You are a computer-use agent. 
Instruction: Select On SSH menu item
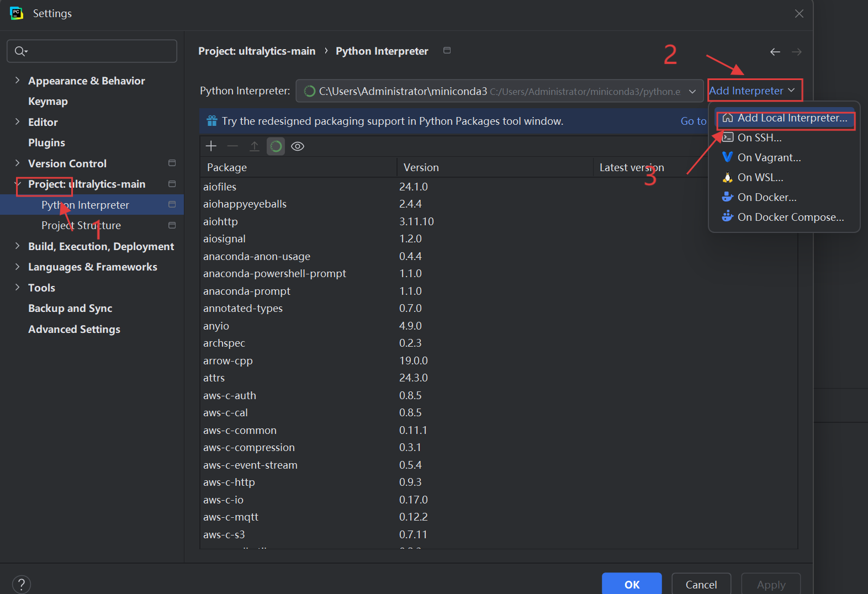[x=784, y=137]
